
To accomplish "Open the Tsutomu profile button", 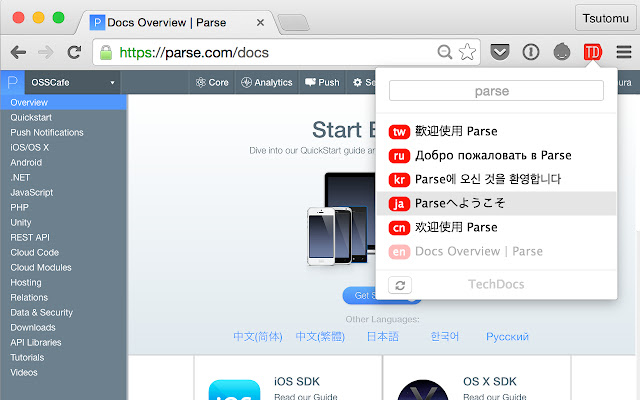I will tap(605, 18).
